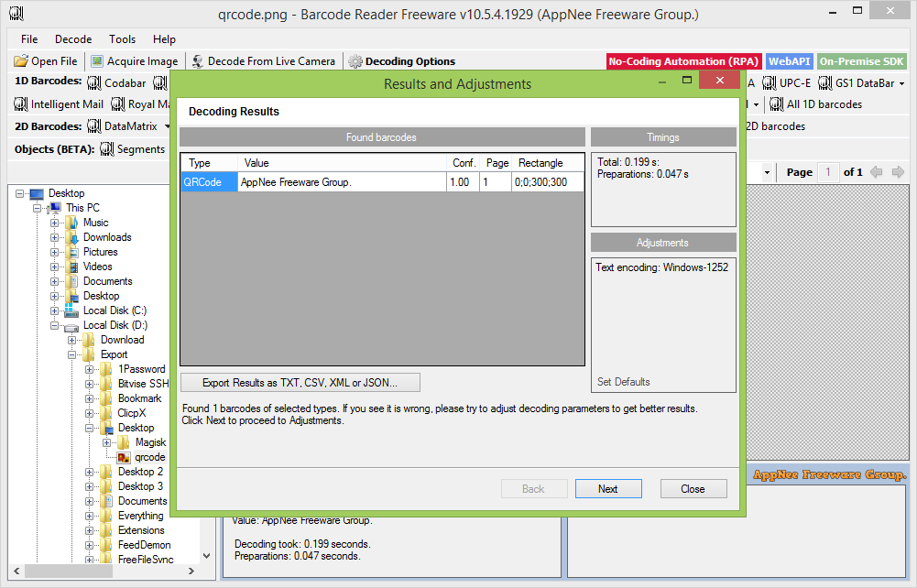917x588 pixels.
Task: Select the Documents folder under This PC
Action: [107, 281]
